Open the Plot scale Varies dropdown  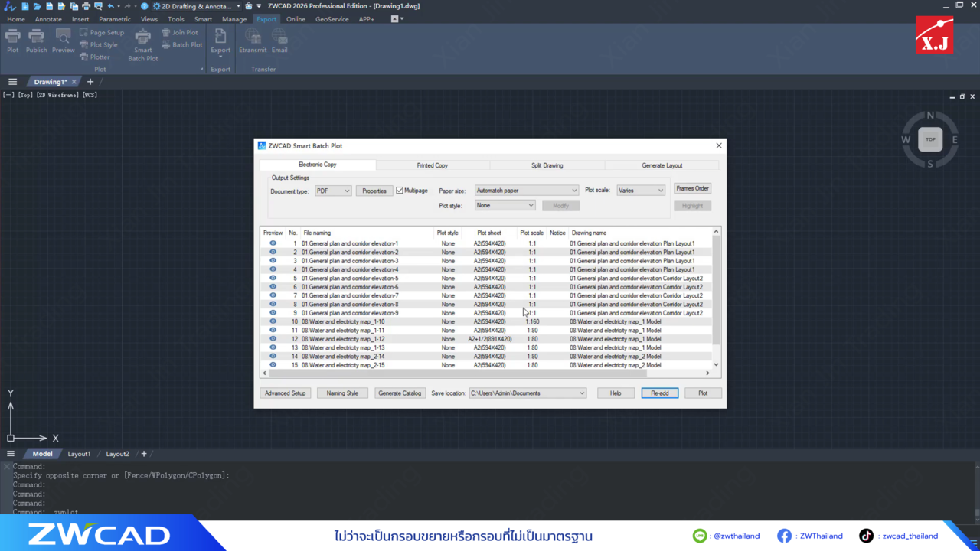click(x=641, y=191)
